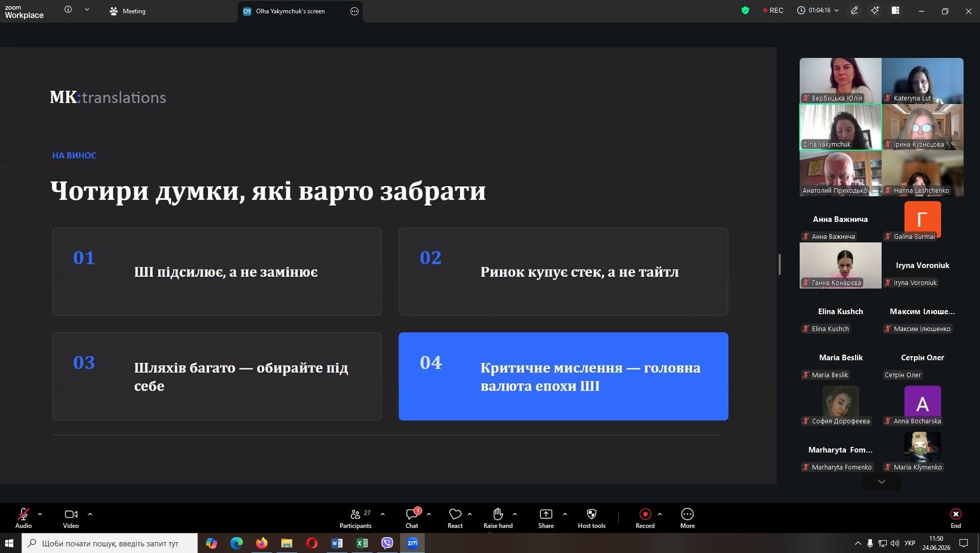Select Hanna Leshchenko video thumbnail
The image size is (980, 553).
(x=923, y=173)
